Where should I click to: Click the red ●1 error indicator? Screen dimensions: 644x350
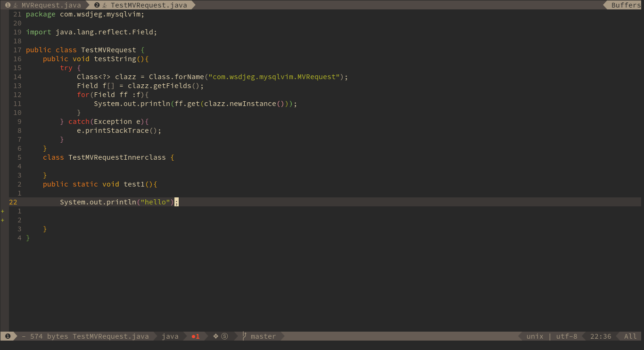(x=196, y=336)
